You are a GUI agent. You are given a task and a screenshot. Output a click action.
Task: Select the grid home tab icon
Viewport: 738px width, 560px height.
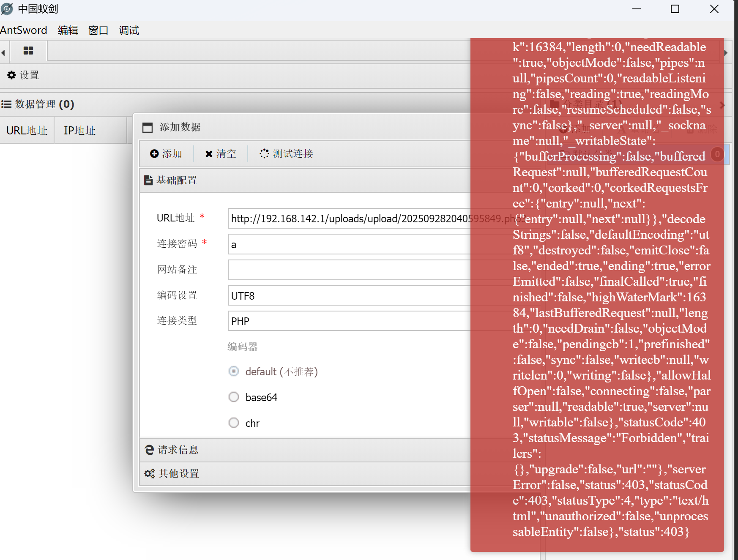tap(28, 51)
